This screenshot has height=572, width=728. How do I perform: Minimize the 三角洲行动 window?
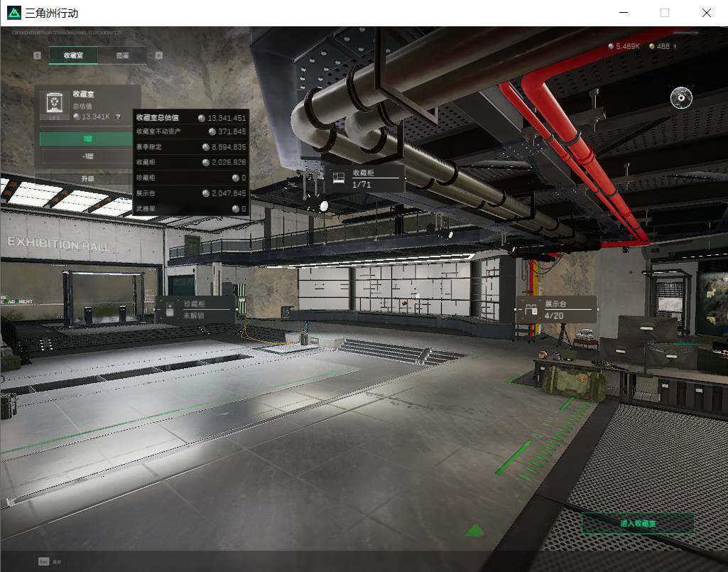(624, 13)
